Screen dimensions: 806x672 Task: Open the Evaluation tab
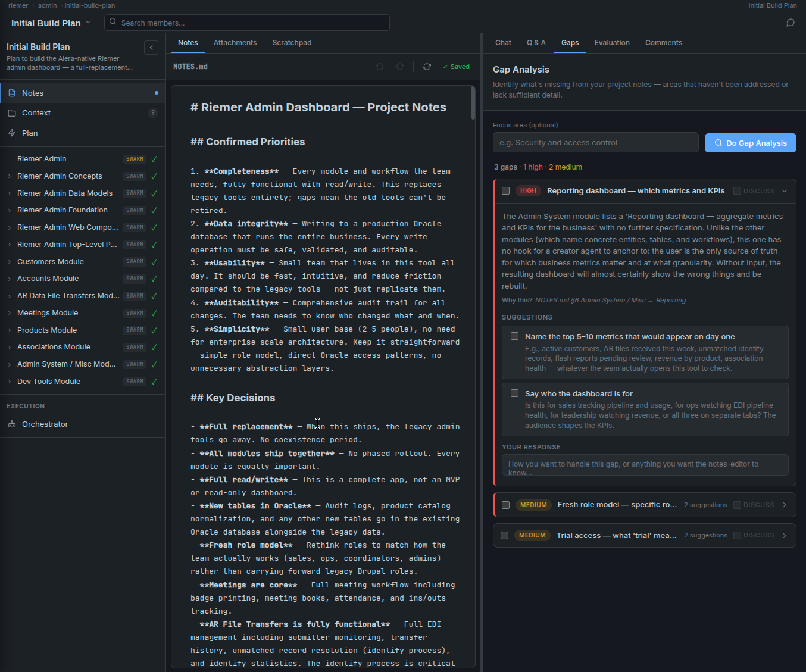click(x=611, y=43)
